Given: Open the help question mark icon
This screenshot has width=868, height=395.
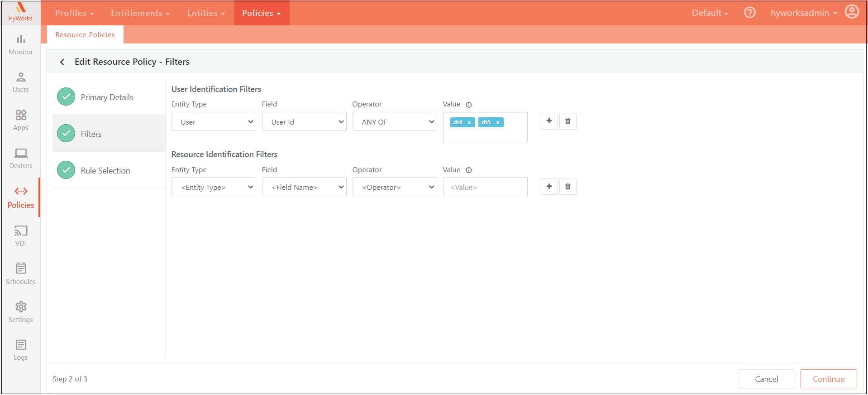Looking at the screenshot, I should [x=749, y=13].
